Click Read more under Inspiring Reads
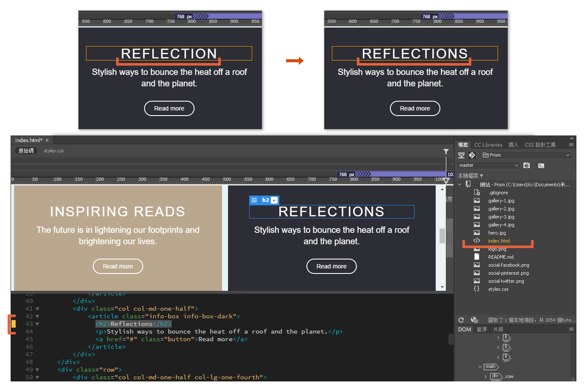The height and width of the screenshot is (392, 587). click(x=118, y=266)
